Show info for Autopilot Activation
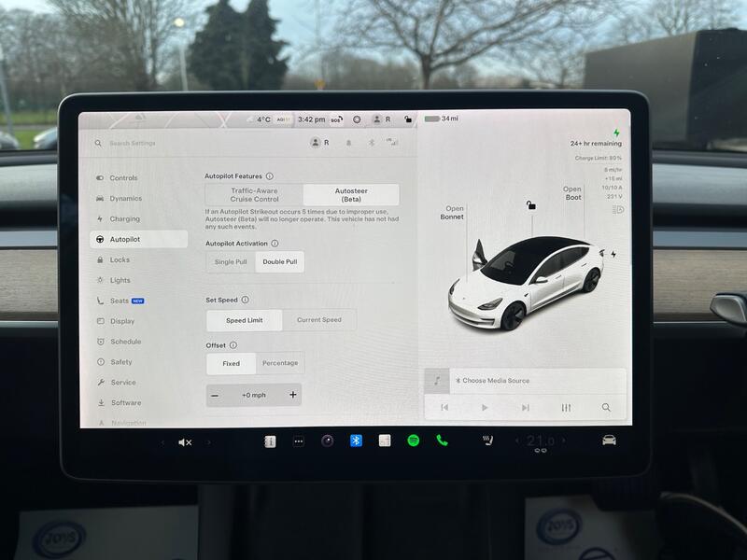Image resolution: width=747 pixels, height=560 pixels. pos(275,244)
